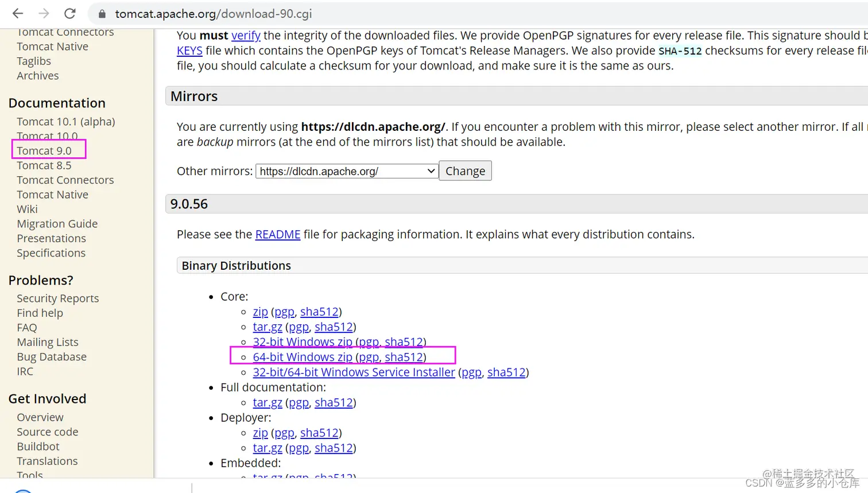Go forward with the browser forward arrow
The height and width of the screenshot is (493, 868).
44,13
